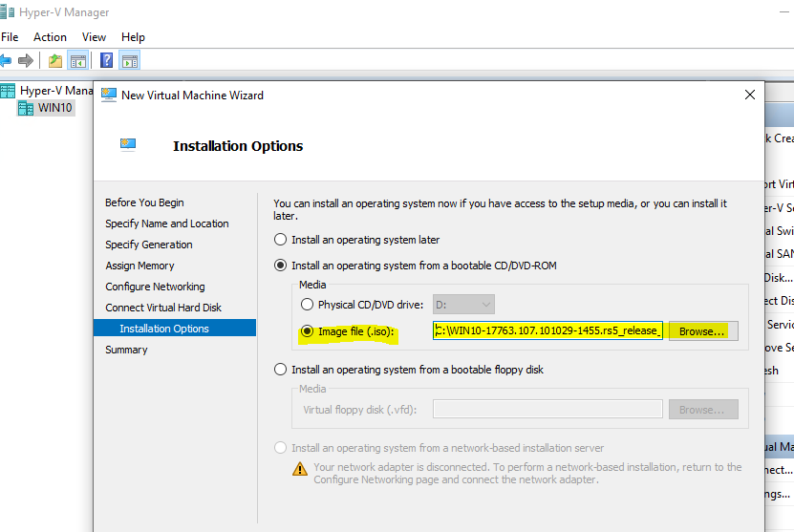Select Image file (.iso) radio button
Screen dimensions: 794x532
pos(307,331)
